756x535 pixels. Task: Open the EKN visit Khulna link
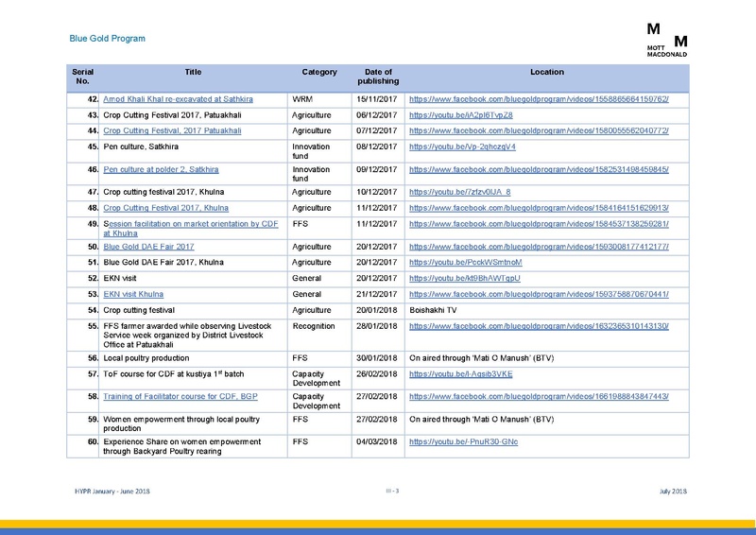(133, 294)
